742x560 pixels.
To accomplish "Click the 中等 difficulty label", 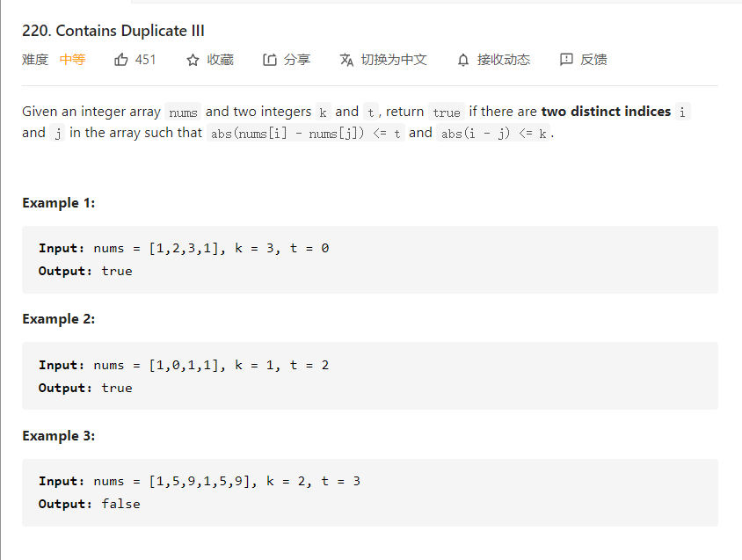I will click(x=72, y=60).
